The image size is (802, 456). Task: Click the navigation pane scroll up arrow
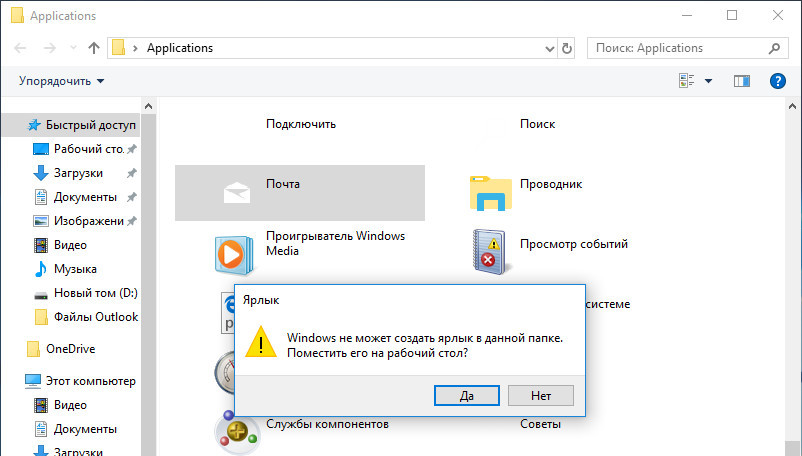[x=148, y=106]
